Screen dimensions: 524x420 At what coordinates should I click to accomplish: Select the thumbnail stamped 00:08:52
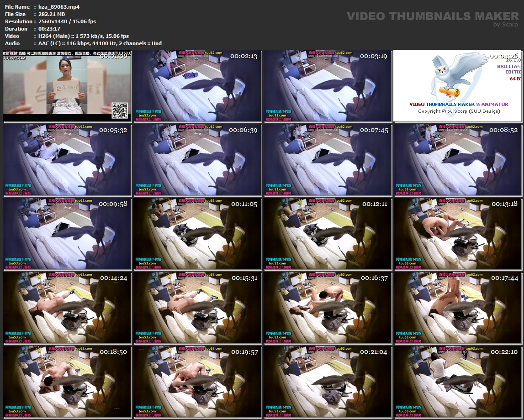[457, 160]
